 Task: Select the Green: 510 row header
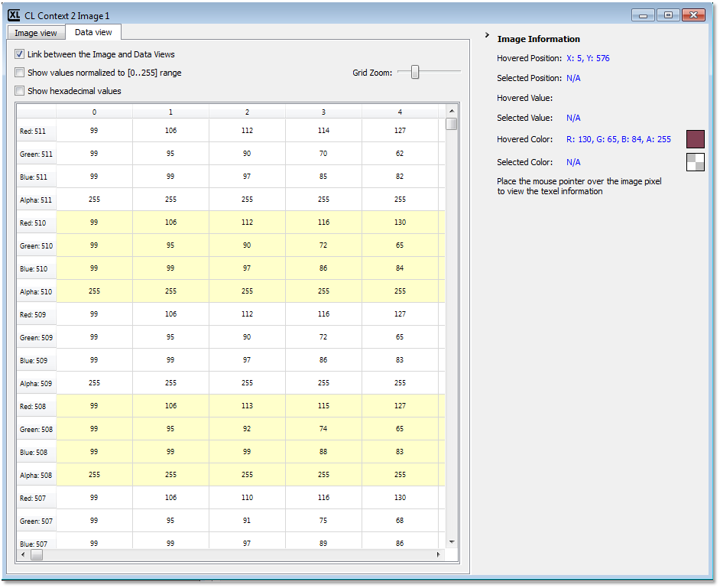click(36, 245)
